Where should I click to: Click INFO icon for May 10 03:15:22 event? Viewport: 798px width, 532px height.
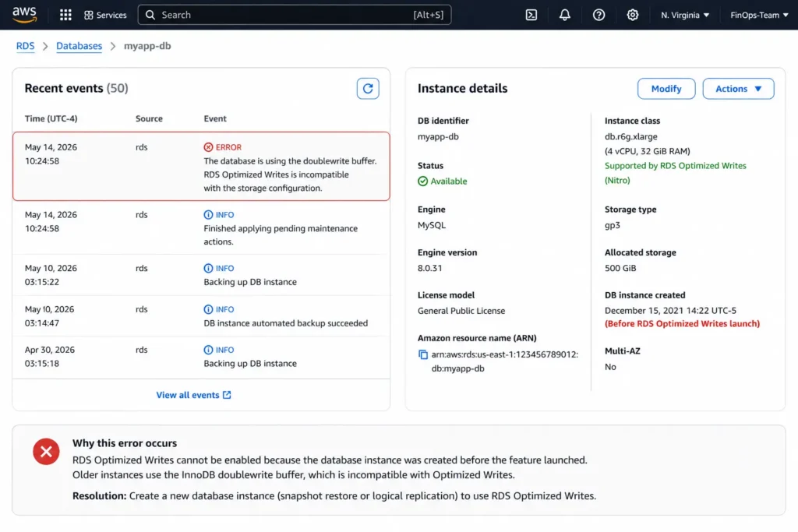(208, 268)
